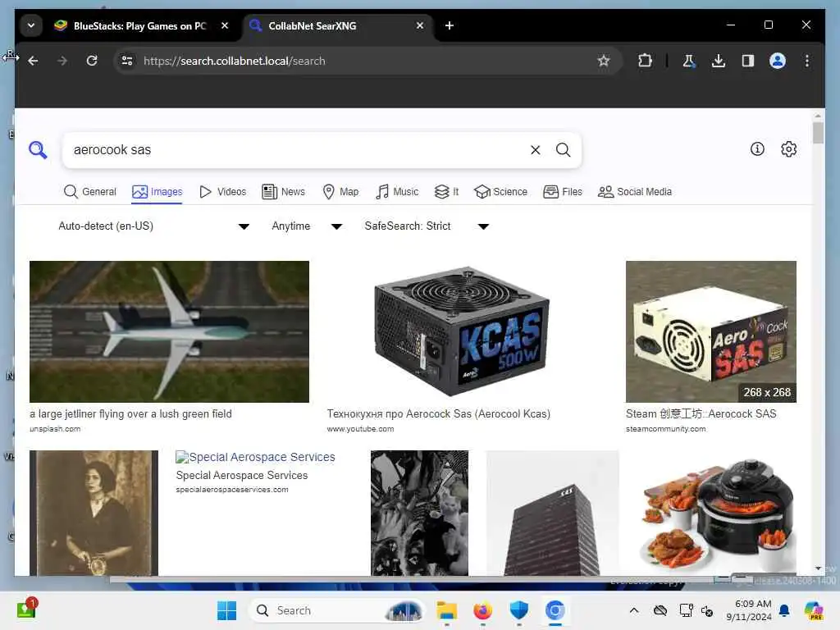Image resolution: width=840 pixels, height=630 pixels.
Task: Select the News search category
Action: (283, 192)
